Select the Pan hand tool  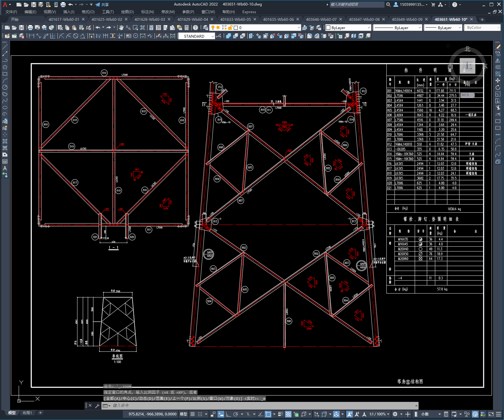(121, 28)
